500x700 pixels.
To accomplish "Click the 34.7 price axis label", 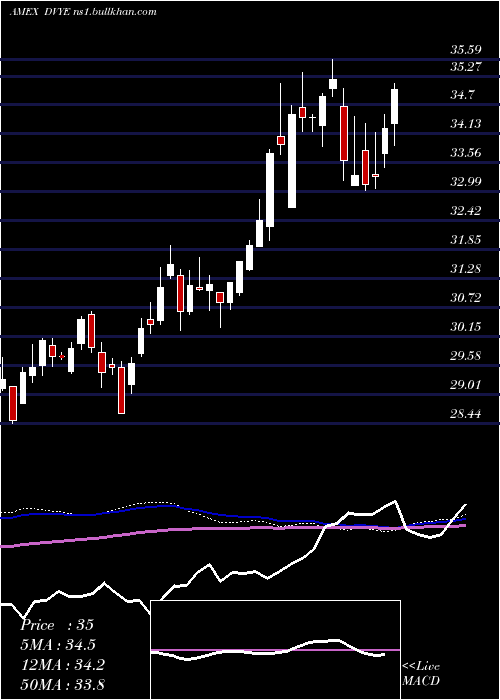I will pos(463,95).
